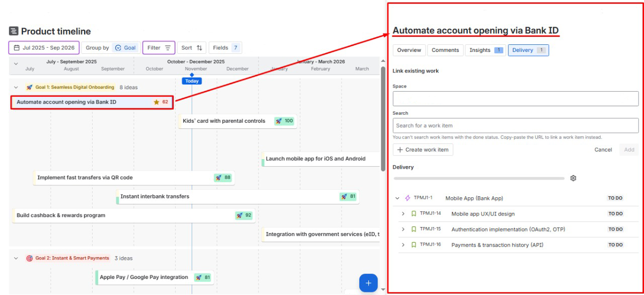
Task: Click the Today timeline marker
Action: coord(192,81)
